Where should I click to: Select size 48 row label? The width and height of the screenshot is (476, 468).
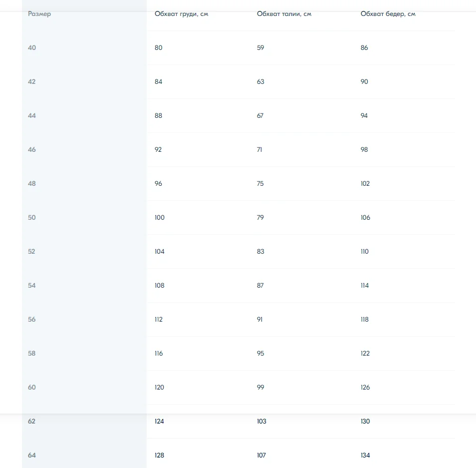click(x=32, y=183)
